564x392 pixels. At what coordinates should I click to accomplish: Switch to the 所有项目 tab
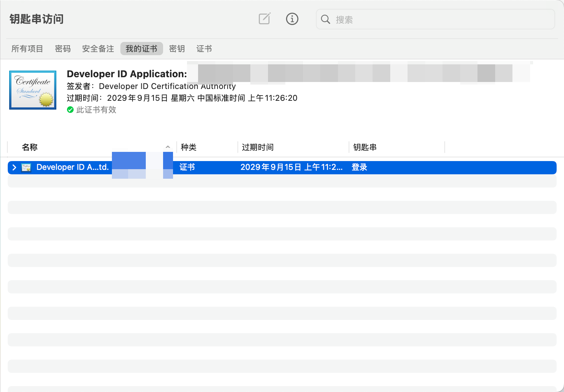click(x=27, y=49)
